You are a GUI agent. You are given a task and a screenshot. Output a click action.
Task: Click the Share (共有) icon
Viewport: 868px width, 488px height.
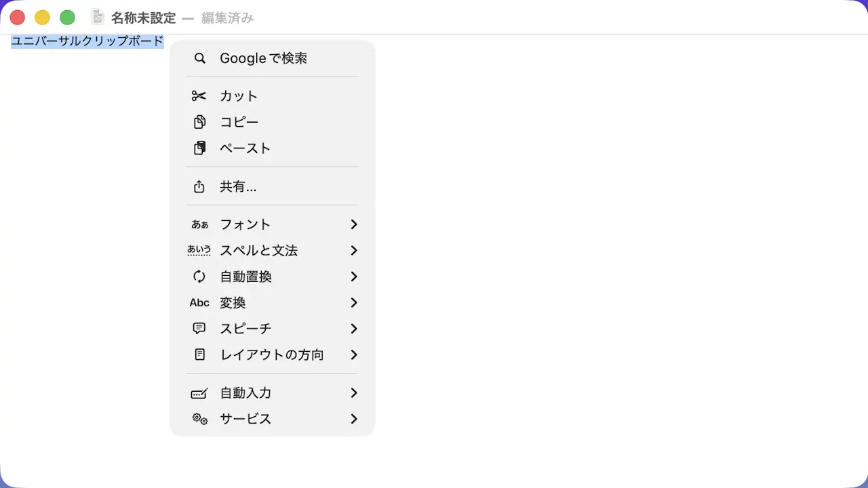[x=199, y=186]
